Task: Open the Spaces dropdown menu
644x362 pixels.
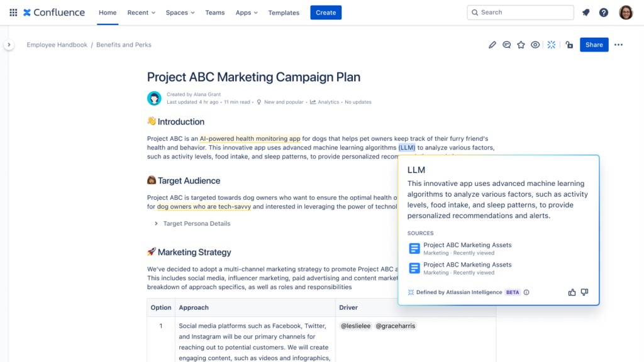Action: [180, 12]
